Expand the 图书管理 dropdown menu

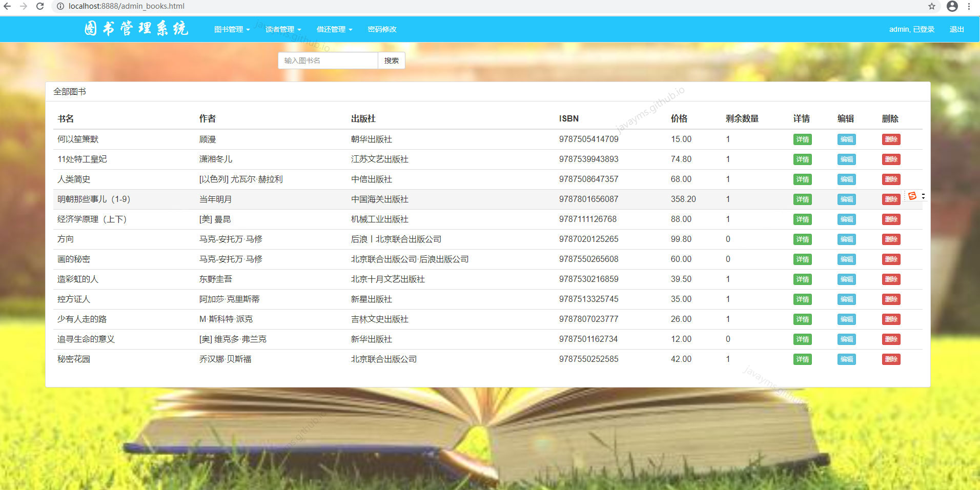(232, 29)
